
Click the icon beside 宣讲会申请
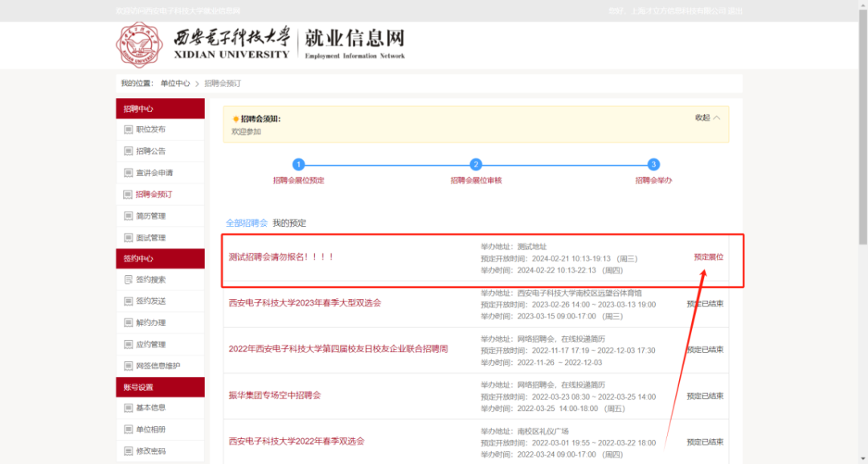tap(128, 173)
